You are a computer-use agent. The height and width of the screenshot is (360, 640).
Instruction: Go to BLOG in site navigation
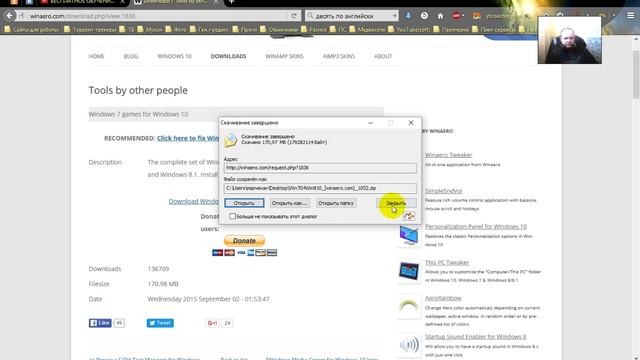point(131,56)
